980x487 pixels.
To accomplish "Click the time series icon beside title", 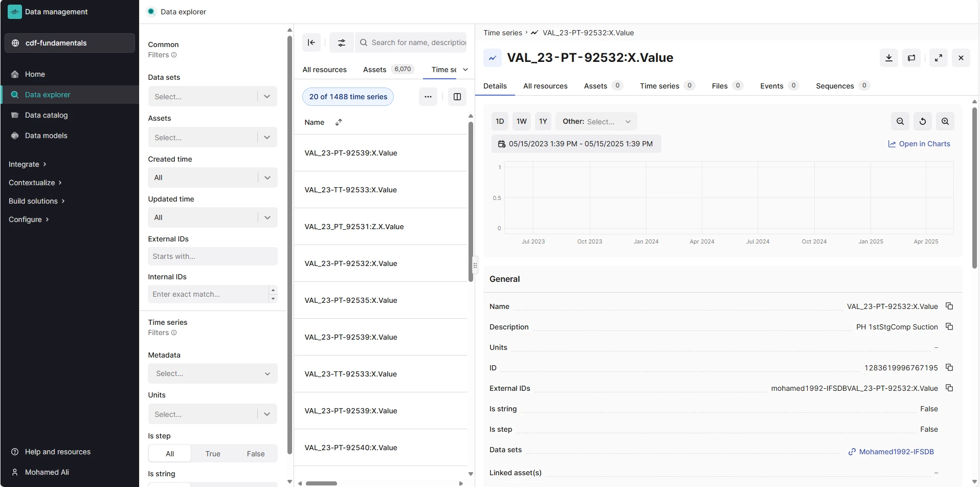I will pyautogui.click(x=492, y=58).
